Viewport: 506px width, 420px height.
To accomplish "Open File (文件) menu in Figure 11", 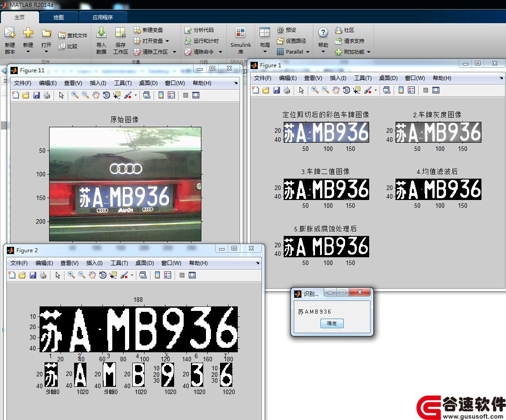I will click(x=22, y=83).
